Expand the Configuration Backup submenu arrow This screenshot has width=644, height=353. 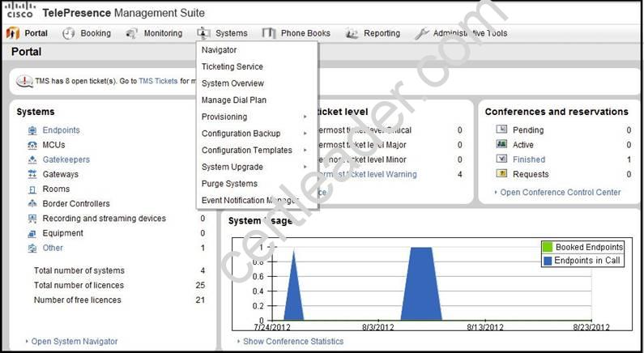point(305,134)
